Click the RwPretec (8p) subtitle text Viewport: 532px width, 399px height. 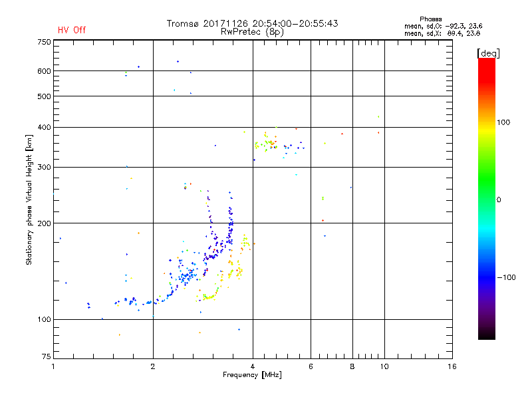pos(252,31)
